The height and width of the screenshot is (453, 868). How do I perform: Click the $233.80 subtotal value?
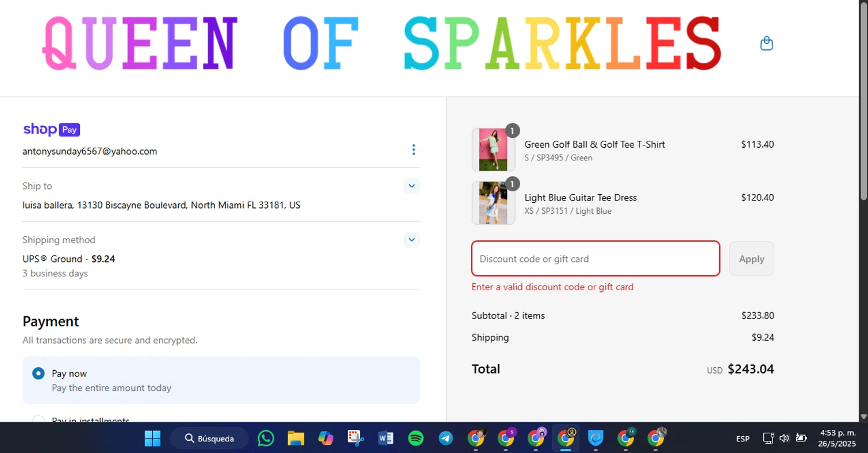click(x=757, y=316)
